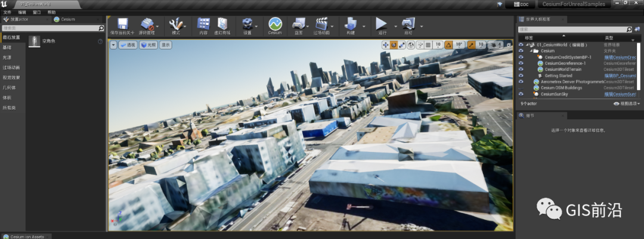
Task: Select the Visual Effects (视觉效果) category
Action: [x=13, y=77]
